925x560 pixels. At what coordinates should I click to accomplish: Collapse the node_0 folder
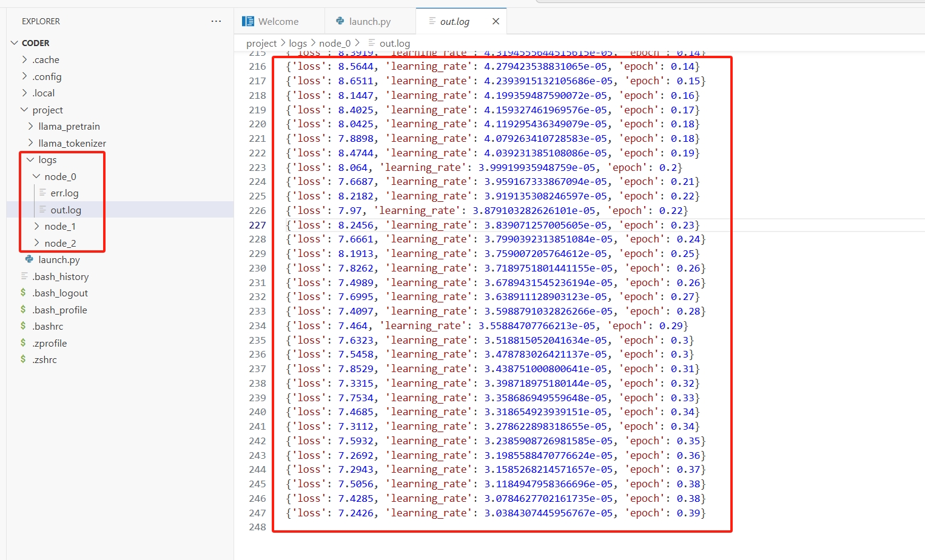(x=36, y=176)
